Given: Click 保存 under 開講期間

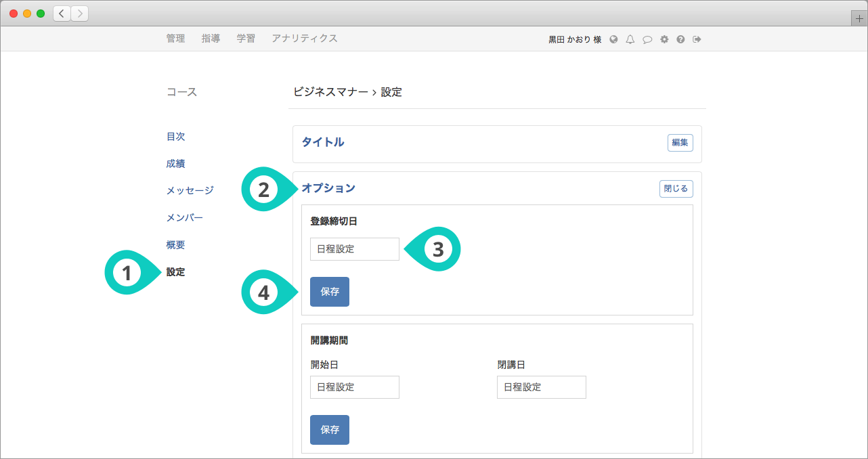Looking at the screenshot, I should click(330, 430).
